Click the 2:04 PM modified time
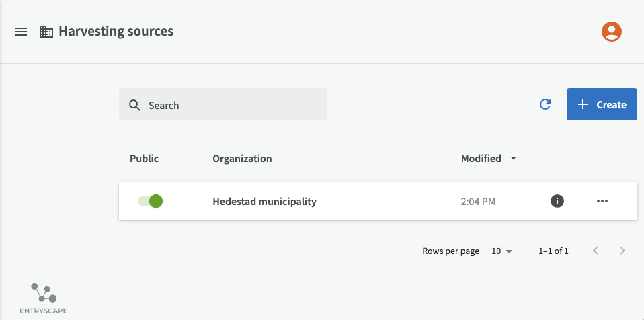The height and width of the screenshot is (320, 644). click(478, 201)
